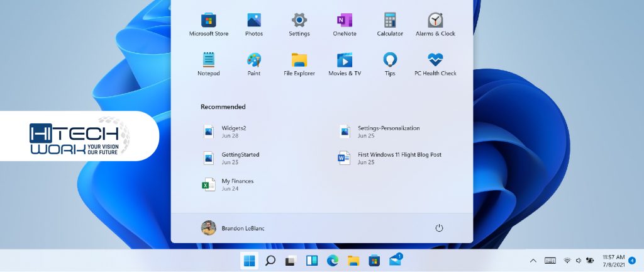Launch PC Health Check

coord(435,64)
